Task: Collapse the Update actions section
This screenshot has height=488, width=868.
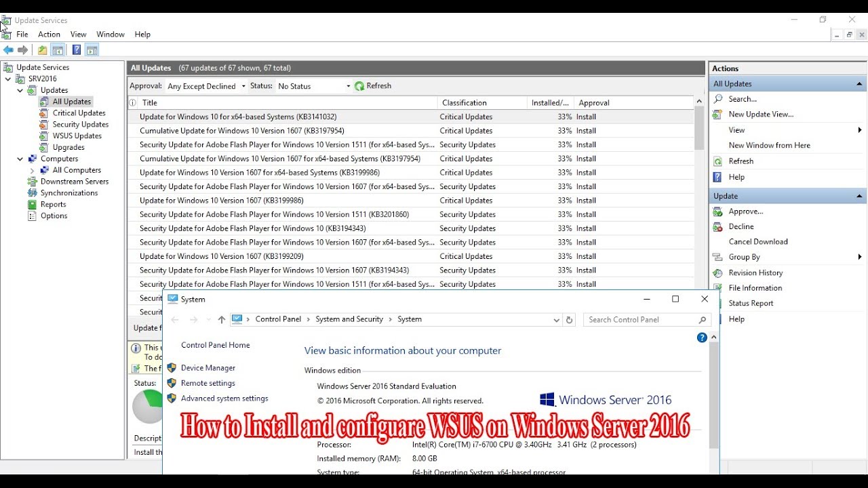Action: [859, 197]
